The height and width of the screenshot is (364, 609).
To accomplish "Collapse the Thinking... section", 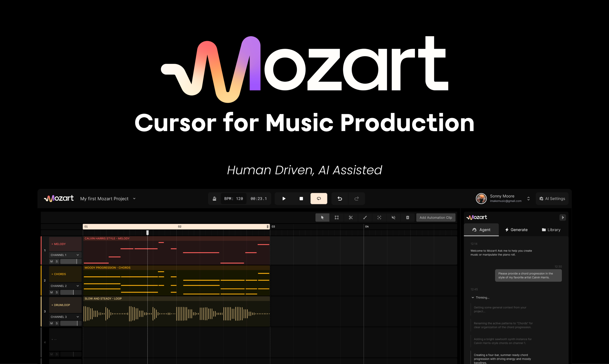I will 473,297.
